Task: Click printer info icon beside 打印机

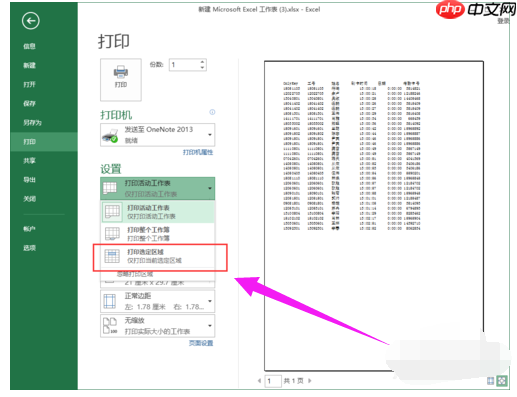Action: click(212, 112)
